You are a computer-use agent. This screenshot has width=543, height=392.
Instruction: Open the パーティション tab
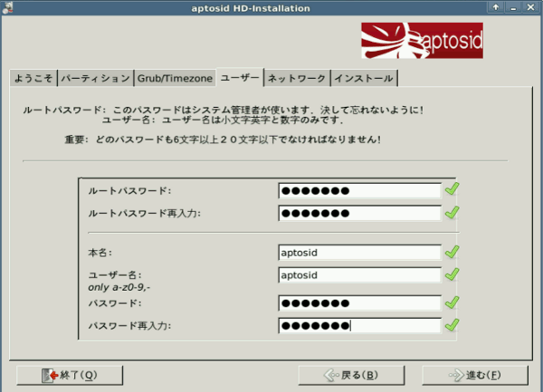(96, 79)
